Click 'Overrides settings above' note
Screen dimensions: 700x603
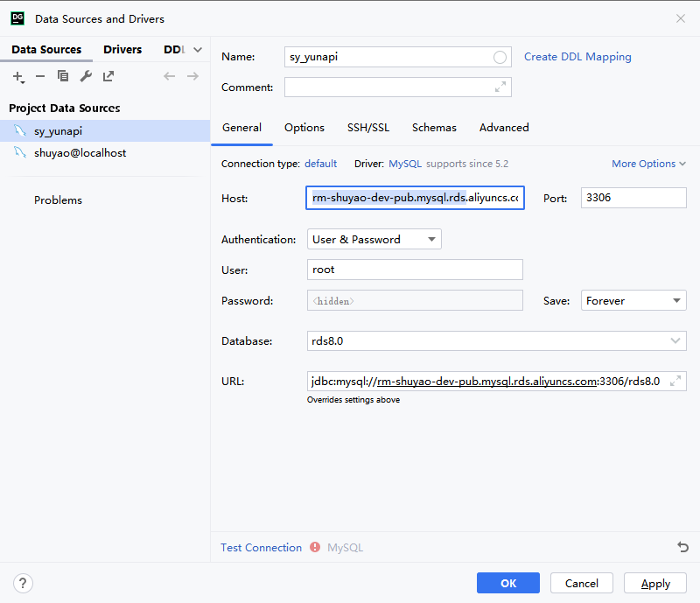pos(353,400)
